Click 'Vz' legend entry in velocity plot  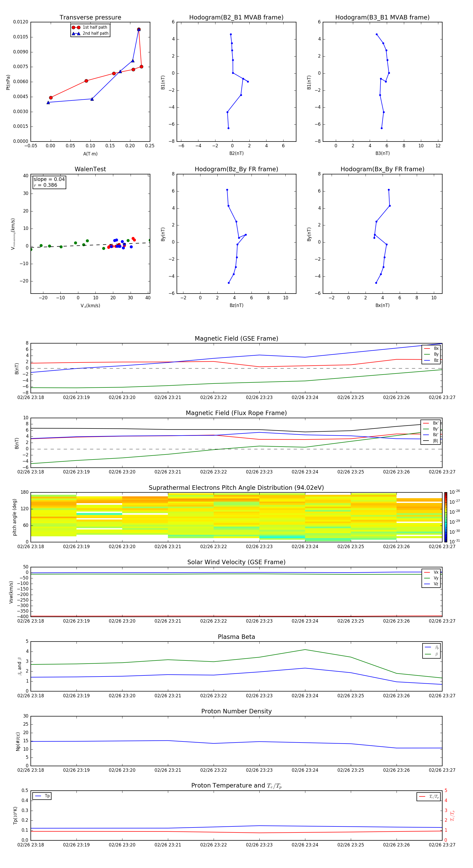tap(431, 584)
